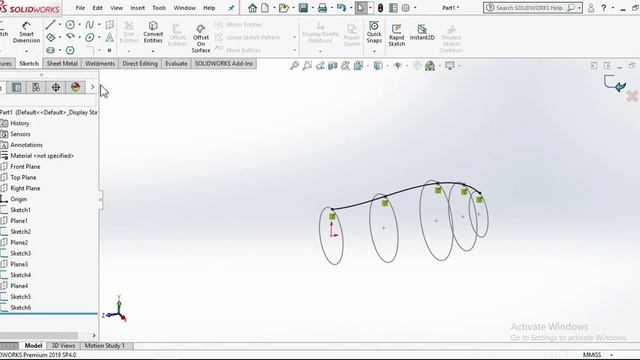Open the DisplayManager tab icon
The width and height of the screenshot is (640, 360).
[x=76, y=87]
